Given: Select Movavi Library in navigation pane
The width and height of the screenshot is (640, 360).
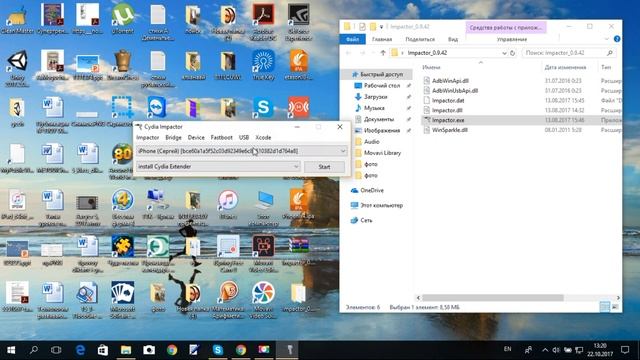Looking at the screenshot, I should click(382, 153).
